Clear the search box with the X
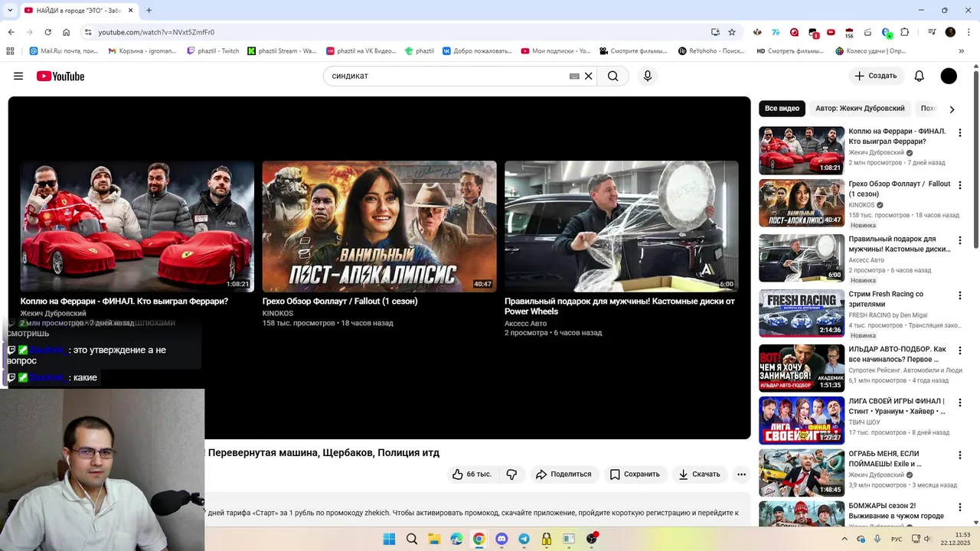Viewport: 980px width, 551px height. [x=589, y=76]
